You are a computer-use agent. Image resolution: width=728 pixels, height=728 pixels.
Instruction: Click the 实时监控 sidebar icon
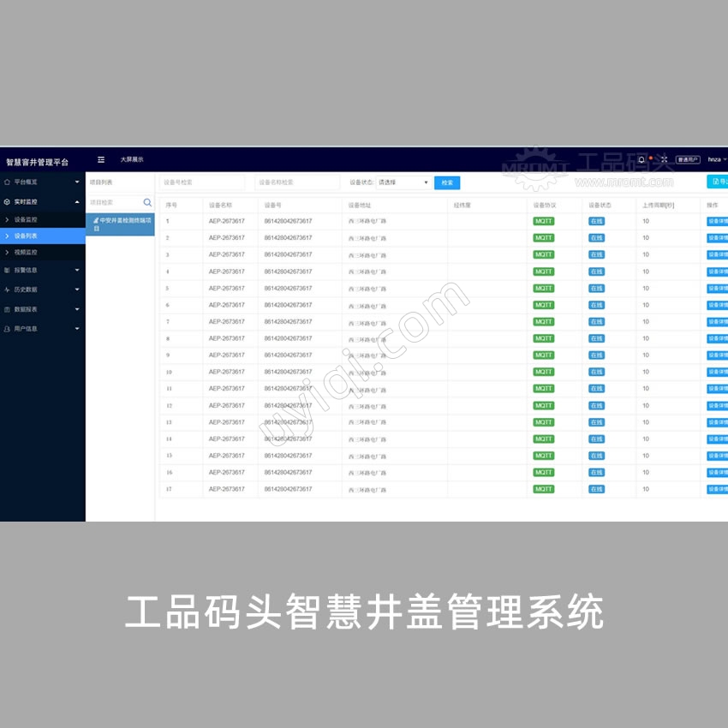pyautogui.click(x=7, y=202)
